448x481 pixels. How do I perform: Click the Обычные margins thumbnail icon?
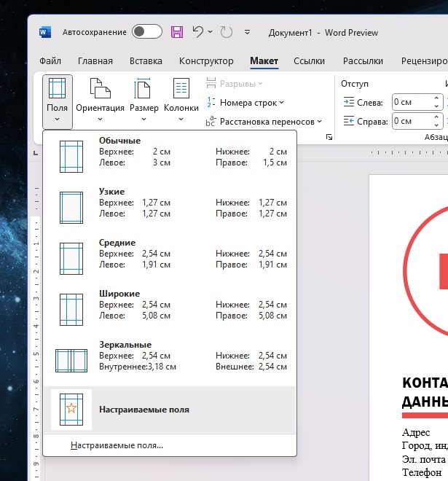(x=71, y=157)
